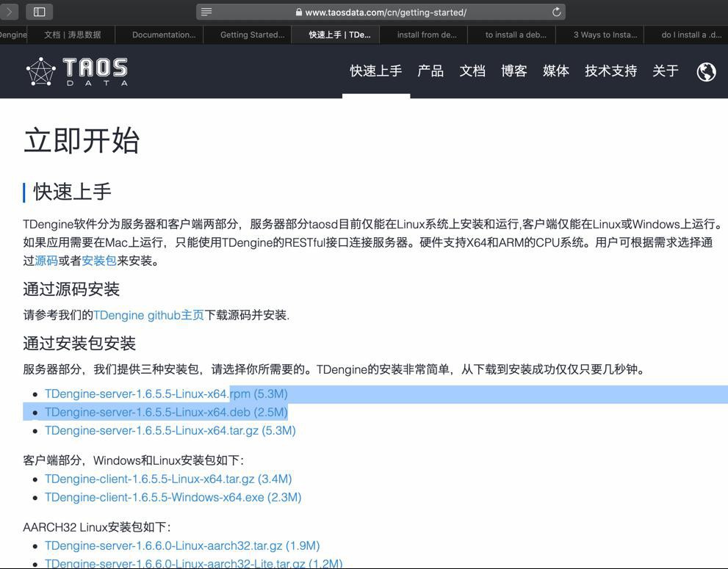Open the 技术支持 navigation item

610,71
